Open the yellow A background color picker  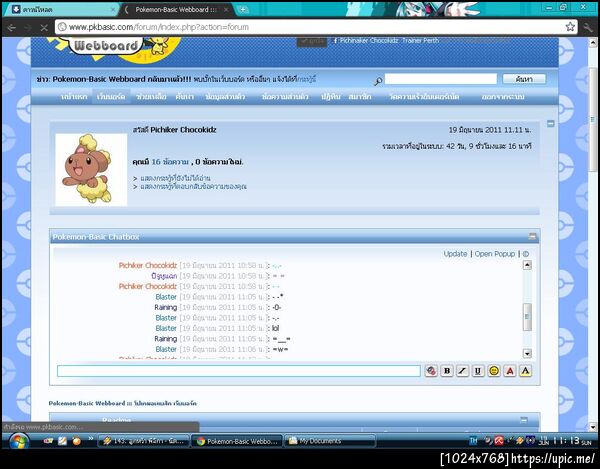(525, 371)
